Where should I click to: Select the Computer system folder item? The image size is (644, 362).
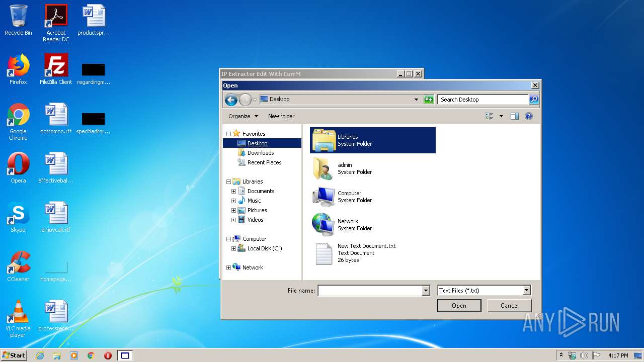pos(373,197)
